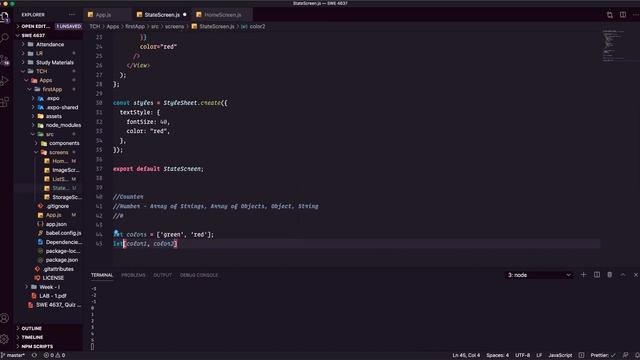
Task: Maximize the terminal panel size
Action: [623, 275]
